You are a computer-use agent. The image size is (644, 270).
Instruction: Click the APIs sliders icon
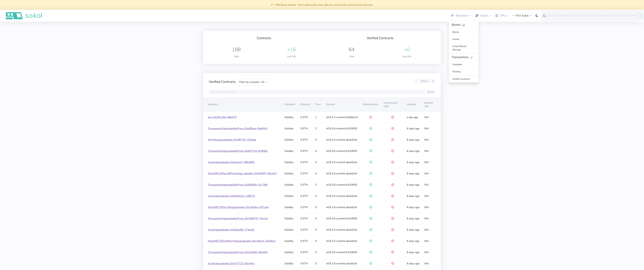[x=496, y=16]
